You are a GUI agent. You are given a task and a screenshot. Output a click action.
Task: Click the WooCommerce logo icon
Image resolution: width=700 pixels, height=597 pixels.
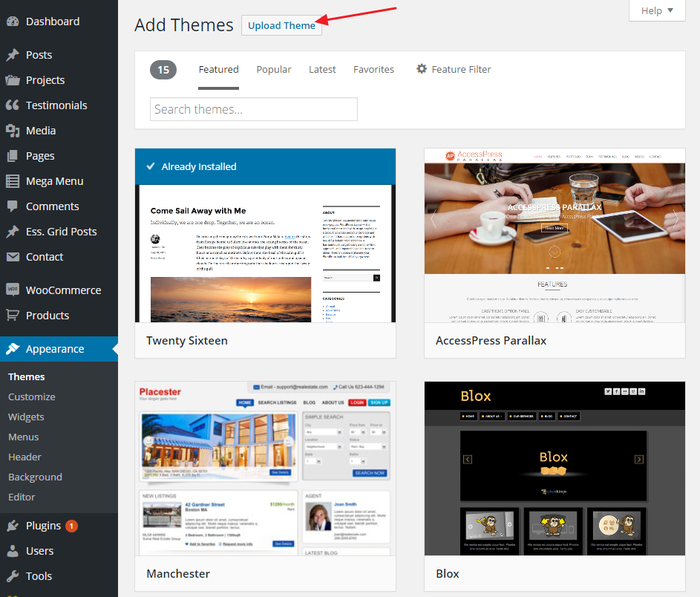coord(13,290)
